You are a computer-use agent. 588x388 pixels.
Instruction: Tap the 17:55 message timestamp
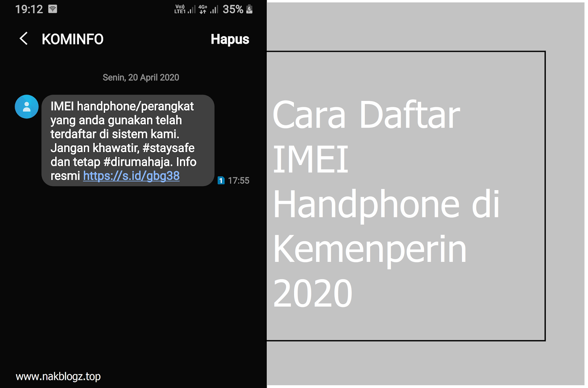238,181
